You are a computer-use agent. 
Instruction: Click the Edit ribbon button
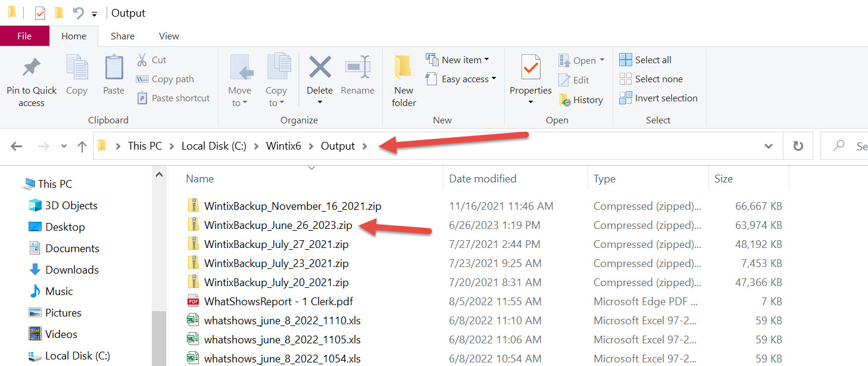tap(574, 79)
